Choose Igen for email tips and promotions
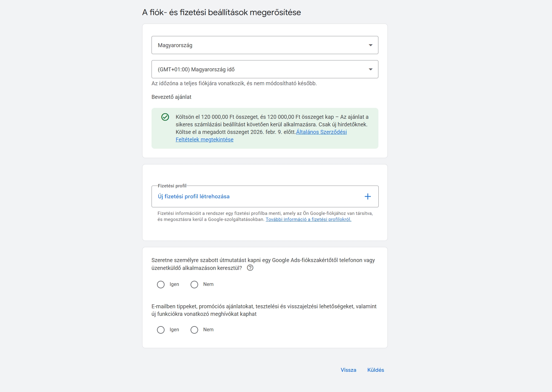The width and height of the screenshot is (552, 392). [161, 330]
